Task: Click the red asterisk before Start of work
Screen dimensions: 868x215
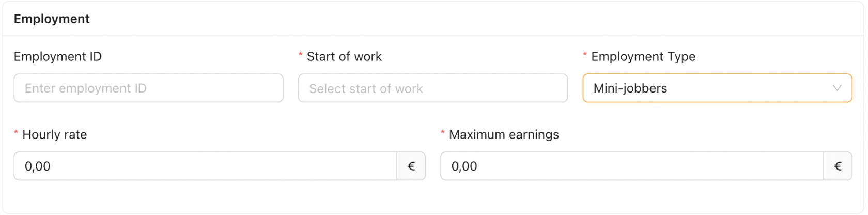Action: [x=300, y=55]
